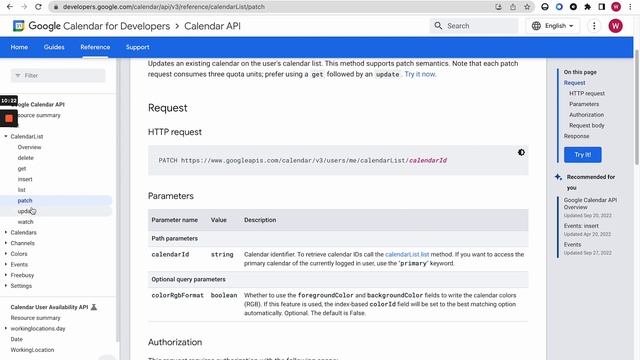
Task: Open the insert method page
Action: [25, 179]
